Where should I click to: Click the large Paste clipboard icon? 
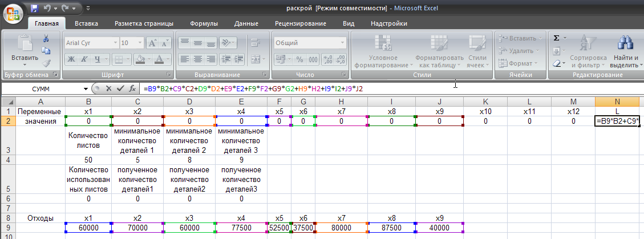[25, 44]
